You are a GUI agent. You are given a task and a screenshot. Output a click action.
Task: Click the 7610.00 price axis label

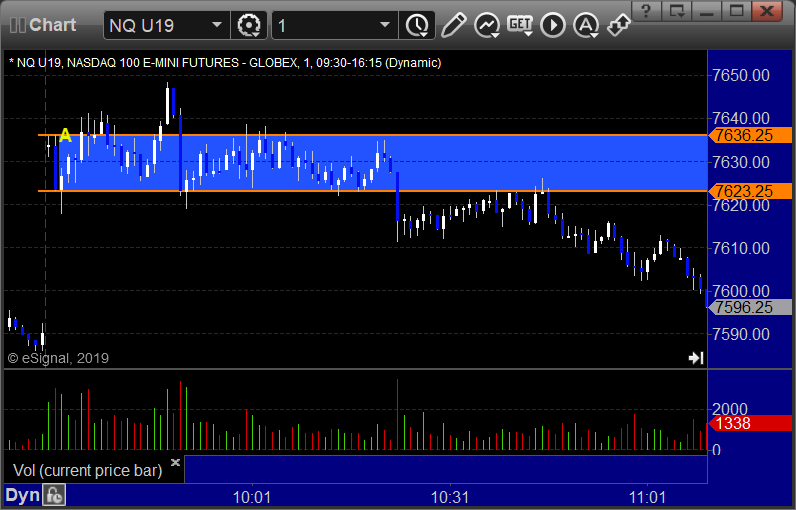741,248
